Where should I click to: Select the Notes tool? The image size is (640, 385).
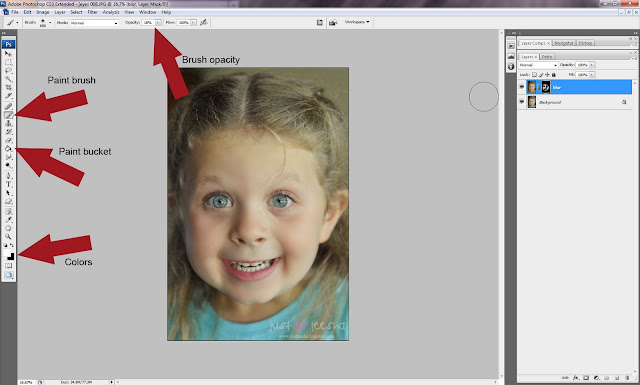point(8,211)
